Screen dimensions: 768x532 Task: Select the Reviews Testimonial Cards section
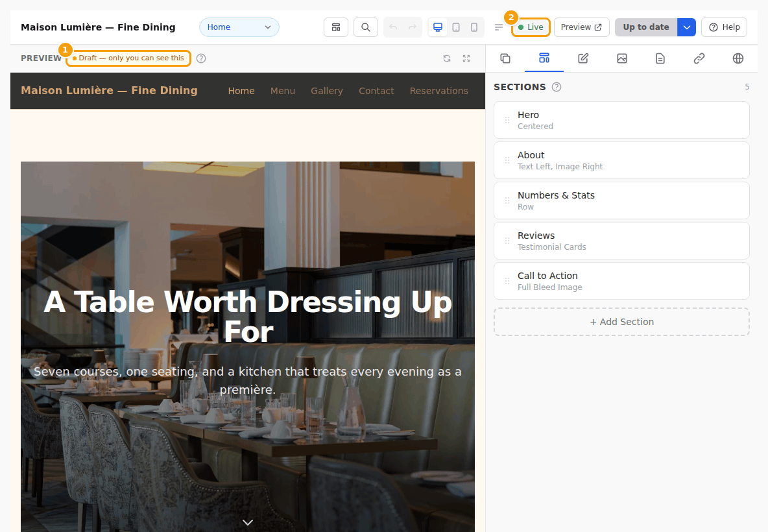(621, 241)
